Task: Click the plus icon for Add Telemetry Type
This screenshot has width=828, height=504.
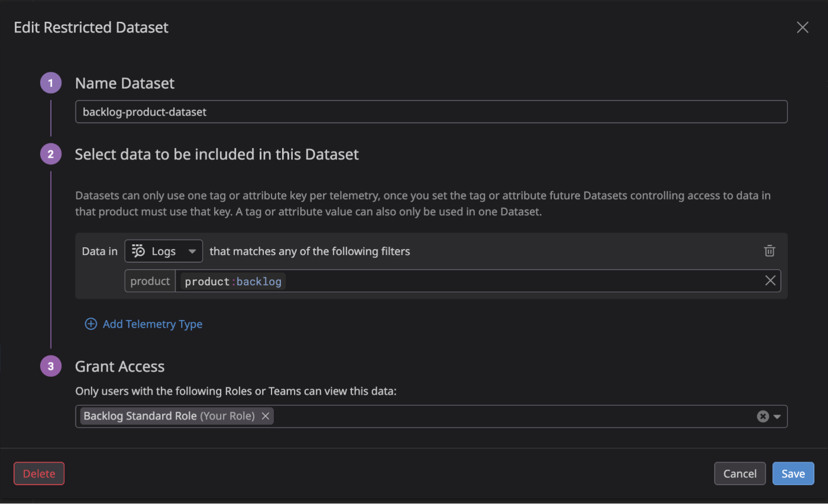Action: point(91,324)
